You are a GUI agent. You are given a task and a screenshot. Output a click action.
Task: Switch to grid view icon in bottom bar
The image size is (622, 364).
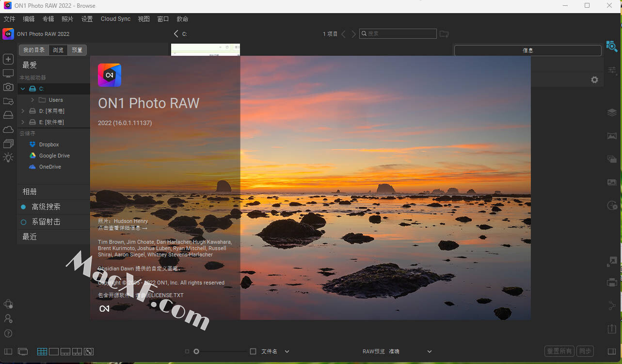pyautogui.click(x=42, y=351)
